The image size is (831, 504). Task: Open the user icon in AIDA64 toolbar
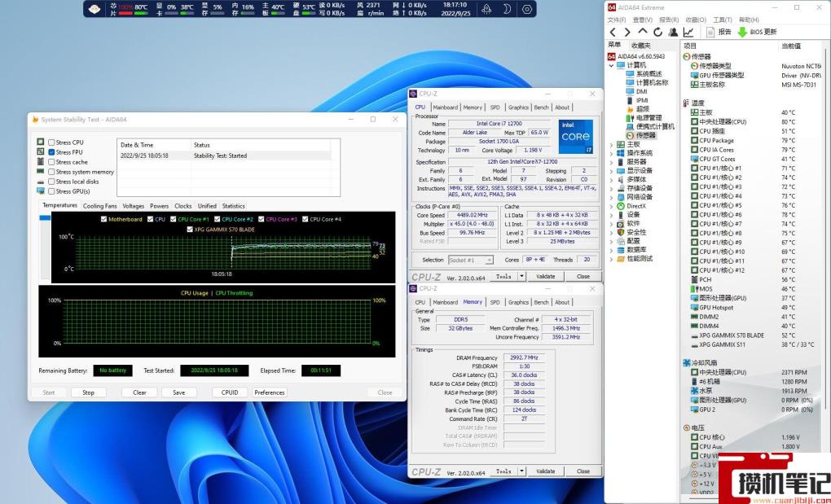(673, 33)
